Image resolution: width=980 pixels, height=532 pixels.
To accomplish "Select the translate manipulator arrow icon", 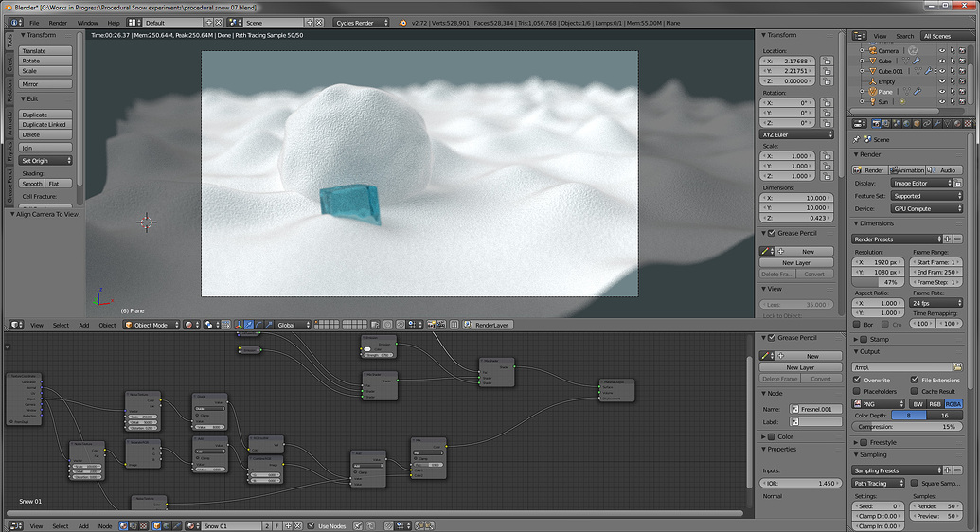I will (x=249, y=325).
